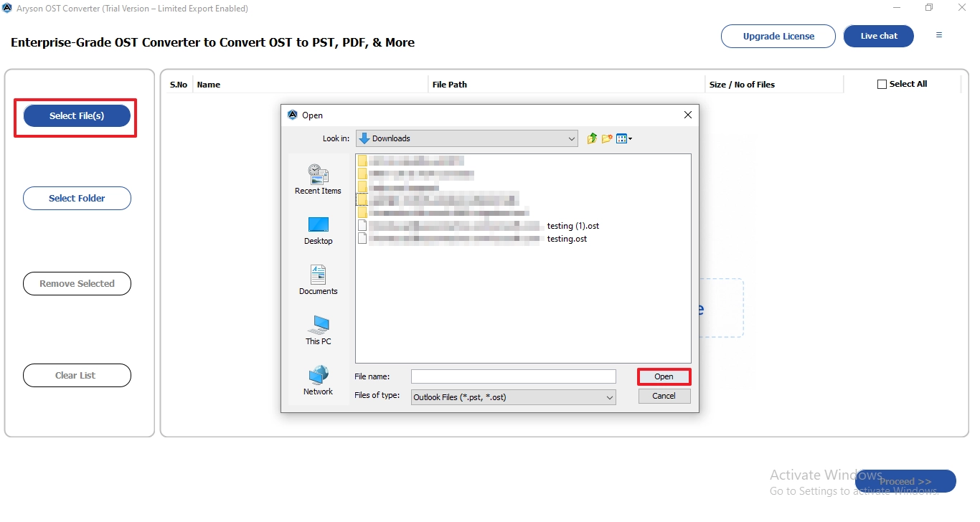This screenshot has height=522, width=980.
Task: Click Size / No of Files column header
Action: point(774,85)
